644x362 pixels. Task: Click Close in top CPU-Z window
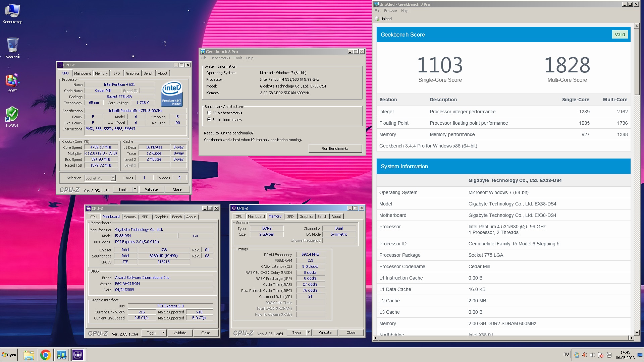pyautogui.click(x=177, y=189)
